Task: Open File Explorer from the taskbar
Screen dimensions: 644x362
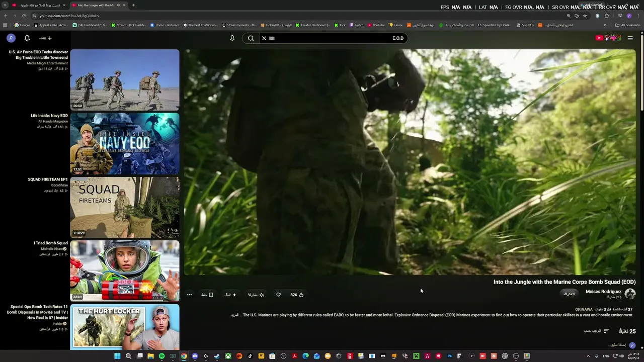Action: click(x=150, y=356)
